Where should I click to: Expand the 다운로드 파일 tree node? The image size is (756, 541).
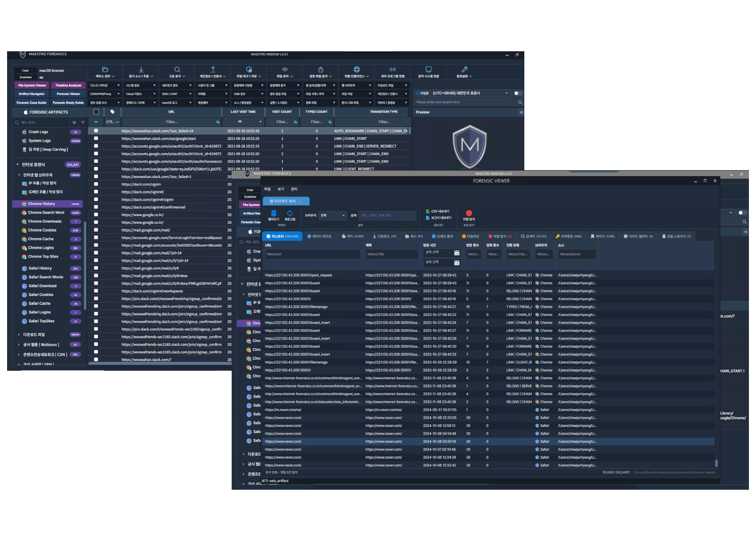19,335
